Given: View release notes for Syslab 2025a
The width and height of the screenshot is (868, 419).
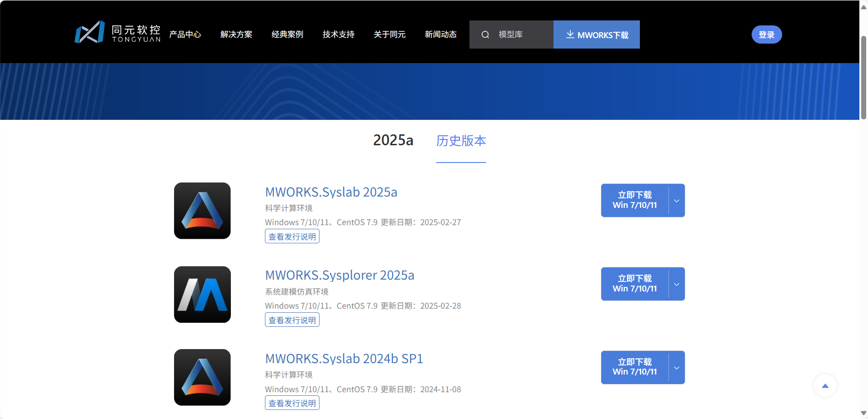Looking at the screenshot, I should [292, 237].
